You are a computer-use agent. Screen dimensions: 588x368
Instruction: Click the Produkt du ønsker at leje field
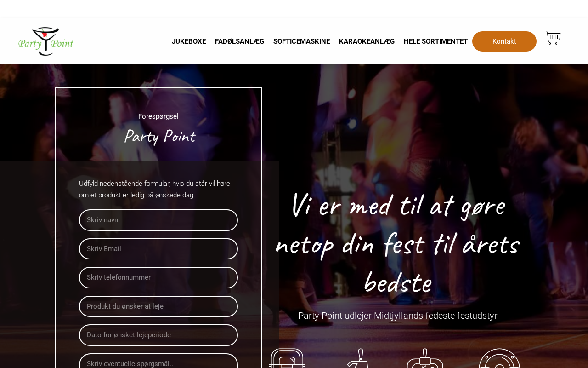158,306
